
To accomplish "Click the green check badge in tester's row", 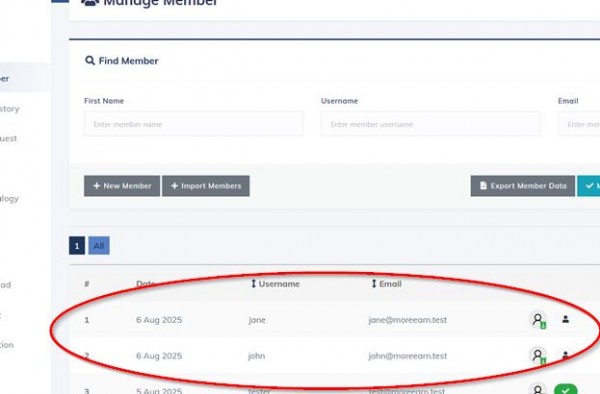I will pos(566,389).
